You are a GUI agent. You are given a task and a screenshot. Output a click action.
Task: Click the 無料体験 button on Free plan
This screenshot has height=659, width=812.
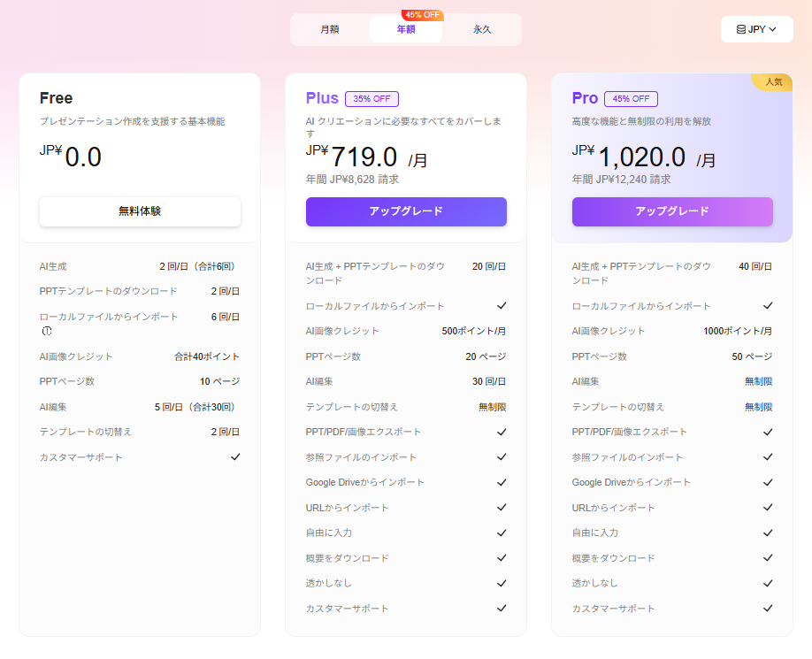140,211
